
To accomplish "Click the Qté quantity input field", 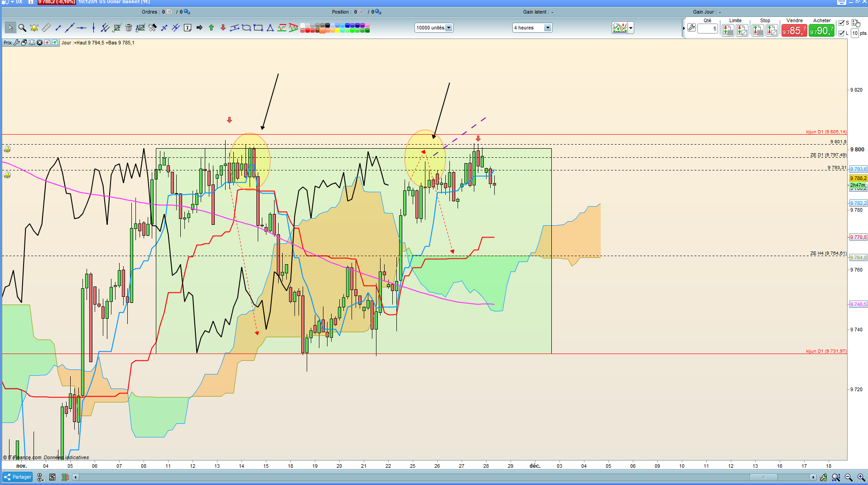I will pos(708,29).
